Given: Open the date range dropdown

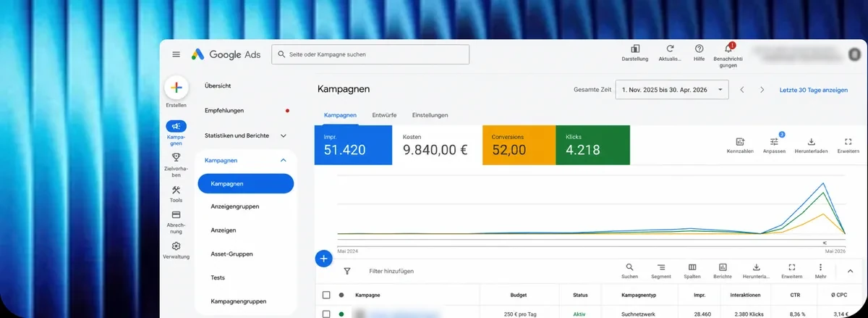Looking at the screenshot, I should pyautogui.click(x=672, y=90).
